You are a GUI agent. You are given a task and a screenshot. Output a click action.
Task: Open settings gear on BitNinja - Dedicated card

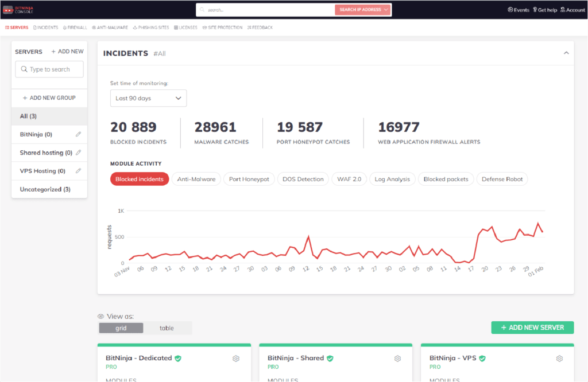[235, 358]
